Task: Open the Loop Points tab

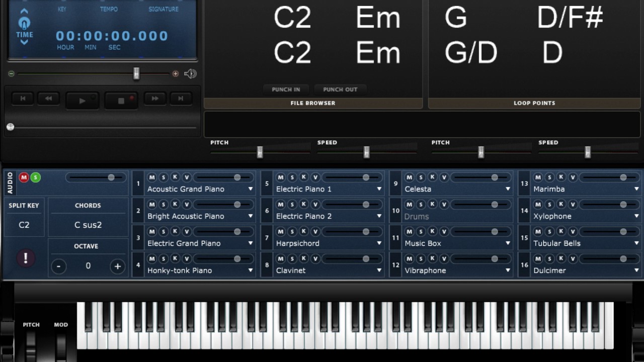Action: tap(534, 103)
